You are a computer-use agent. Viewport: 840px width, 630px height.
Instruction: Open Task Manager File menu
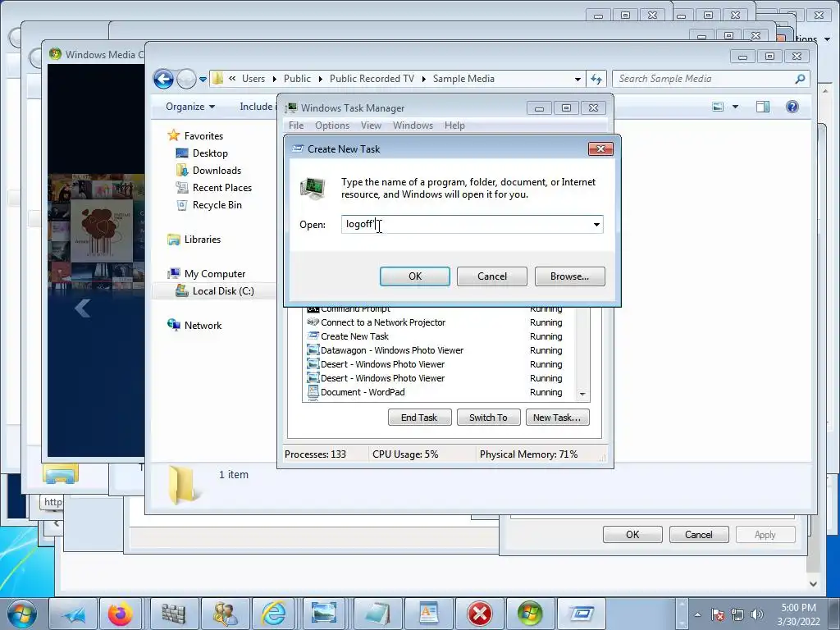point(295,126)
